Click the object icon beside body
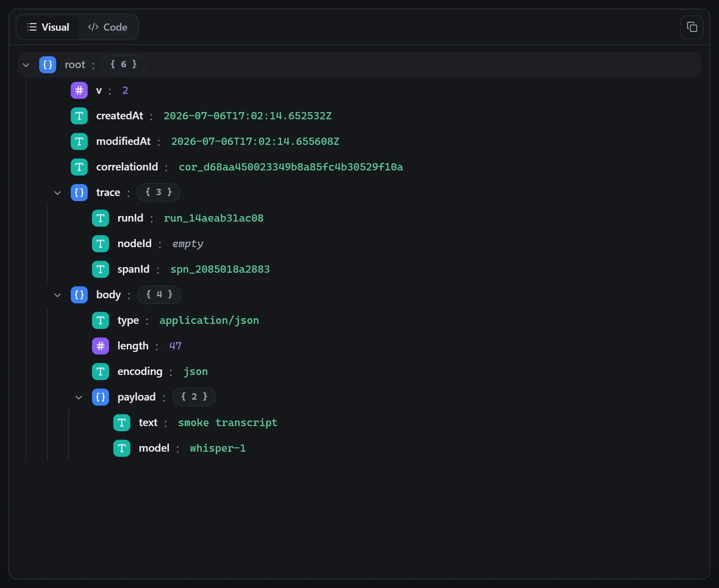The image size is (719, 588). [79, 295]
